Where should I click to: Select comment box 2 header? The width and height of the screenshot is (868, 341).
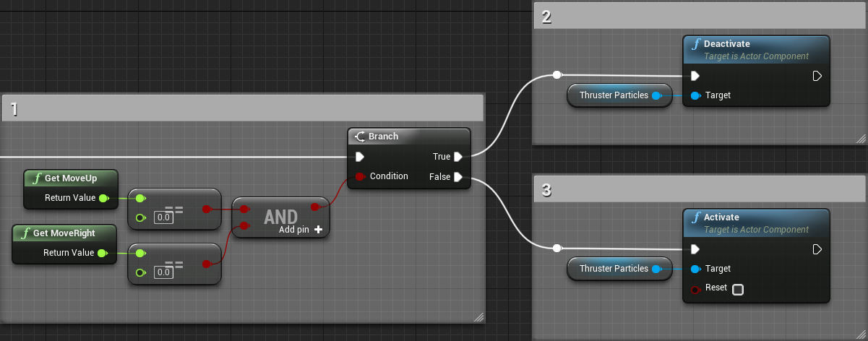(700, 16)
